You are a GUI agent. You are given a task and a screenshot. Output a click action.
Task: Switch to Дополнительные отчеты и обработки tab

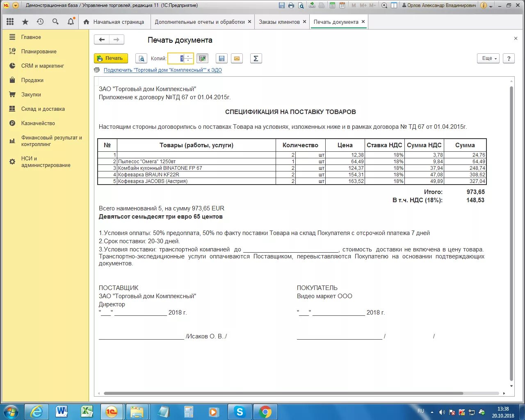coord(200,22)
